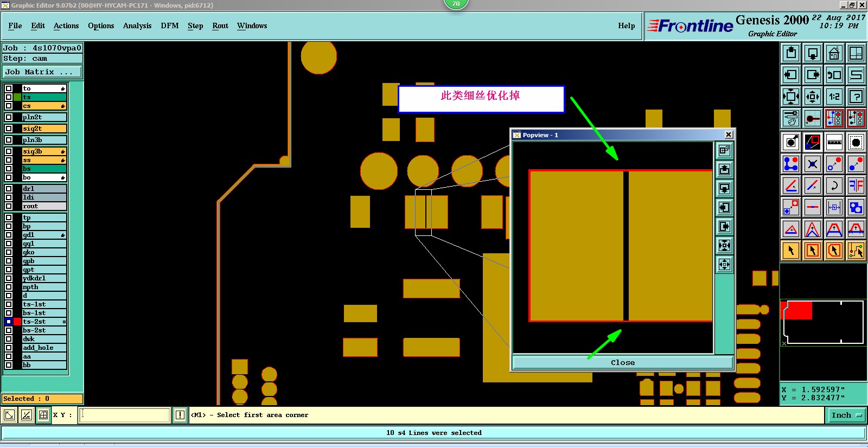The width and height of the screenshot is (868, 448).
Task: Click the previous zoom view icon
Action: pos(834,75)
